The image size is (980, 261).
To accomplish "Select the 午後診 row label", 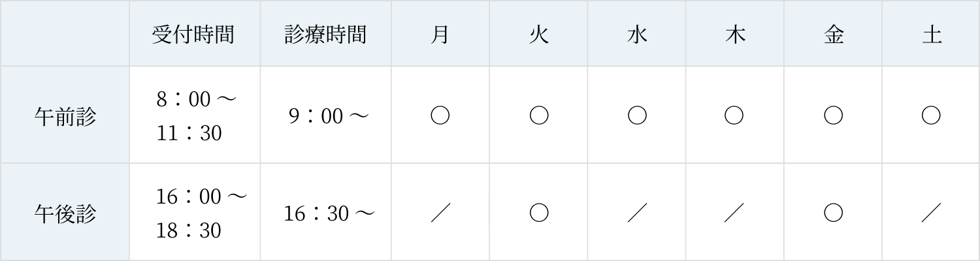I will pyautogui.click(x=65, y=214).
